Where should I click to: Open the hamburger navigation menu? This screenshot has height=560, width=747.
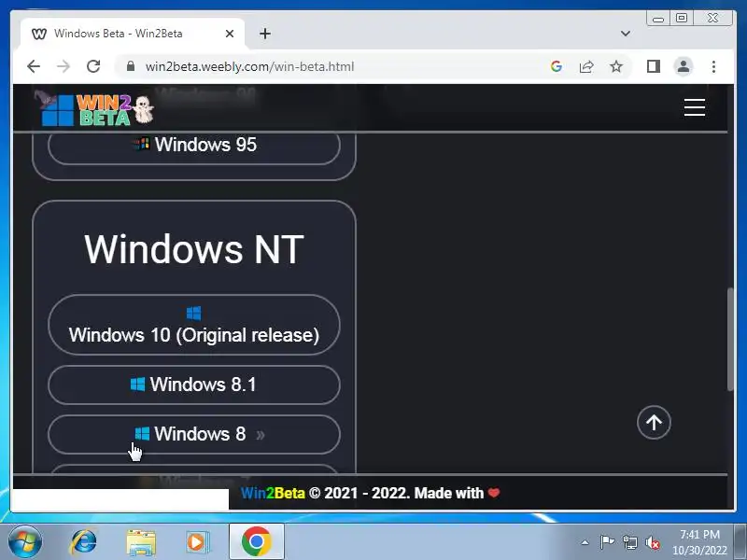tap(694, 107)
